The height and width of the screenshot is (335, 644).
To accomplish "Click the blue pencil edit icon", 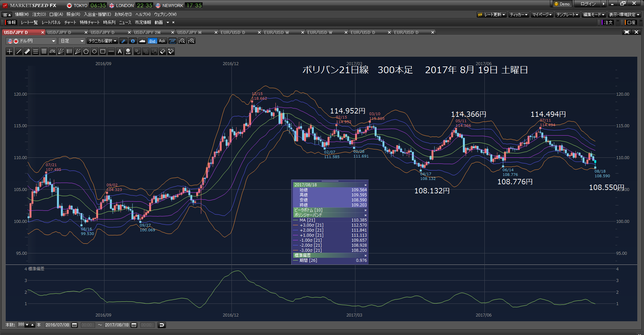I will 123,41.
